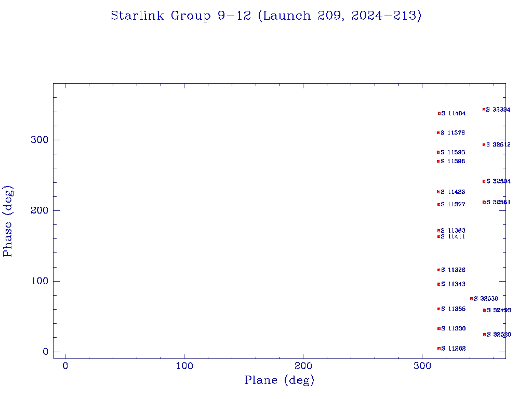Click the S 11386 satellite label

(x=453, y=309)
